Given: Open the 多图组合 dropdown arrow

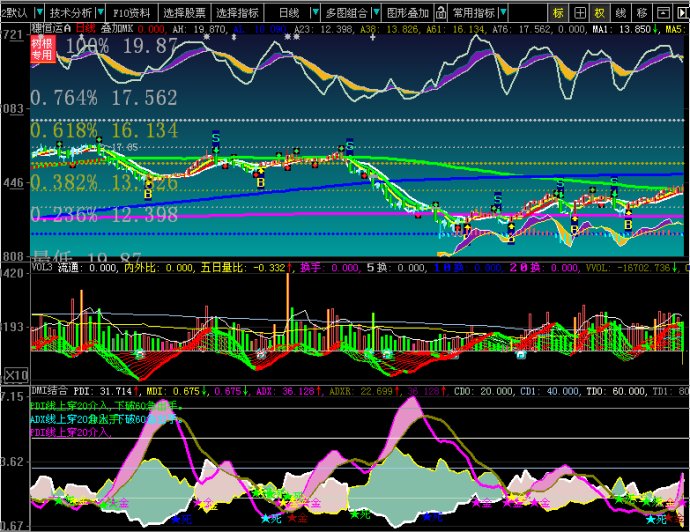Looking at the screenshot, I should click(376, 13).
